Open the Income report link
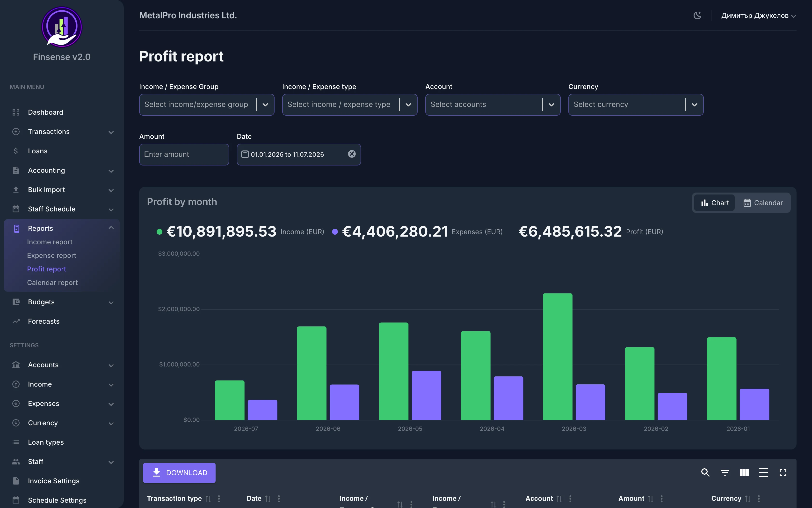Viewport: 812px width, 508px height. (50, 242)
